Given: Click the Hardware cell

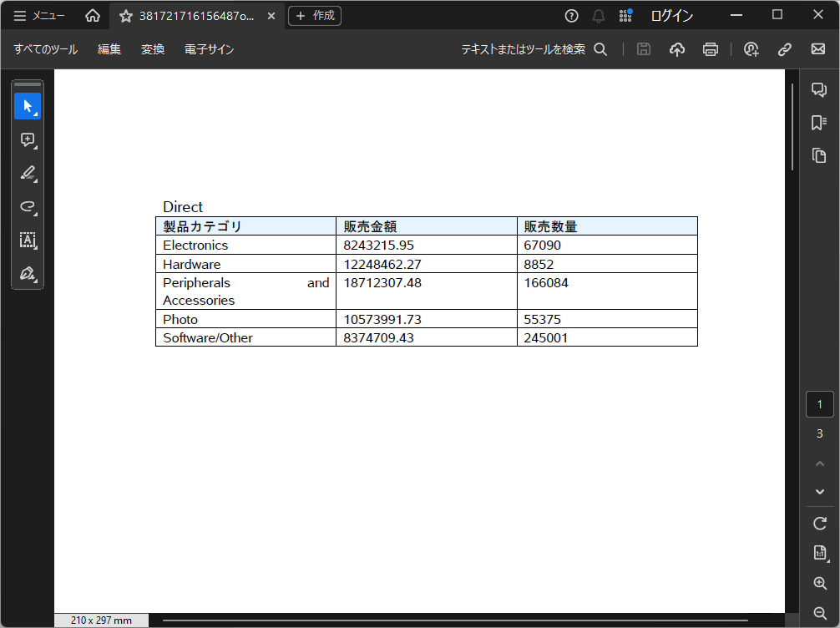Looking at the screenshot, I should click(245, 264).
